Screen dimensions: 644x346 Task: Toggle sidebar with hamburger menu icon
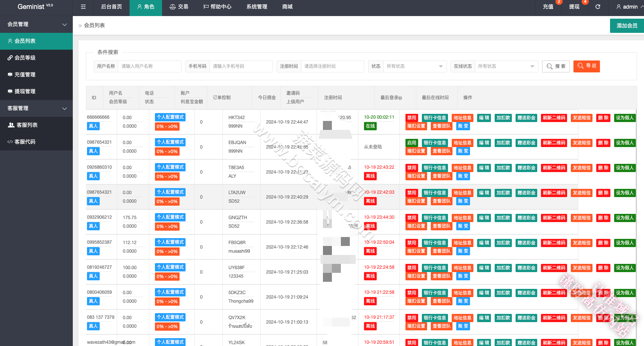click(x=83, y=7)
